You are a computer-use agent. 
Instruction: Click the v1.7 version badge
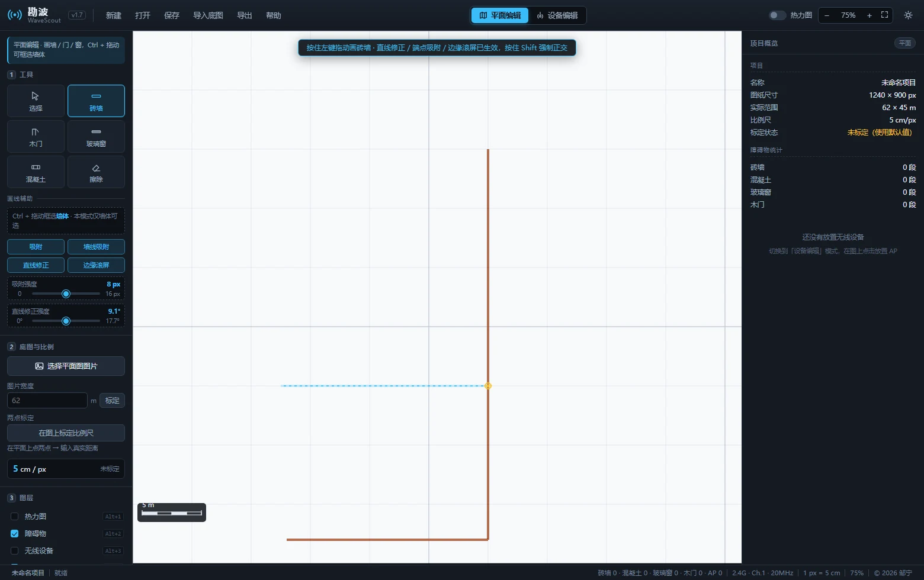point(77,15)
